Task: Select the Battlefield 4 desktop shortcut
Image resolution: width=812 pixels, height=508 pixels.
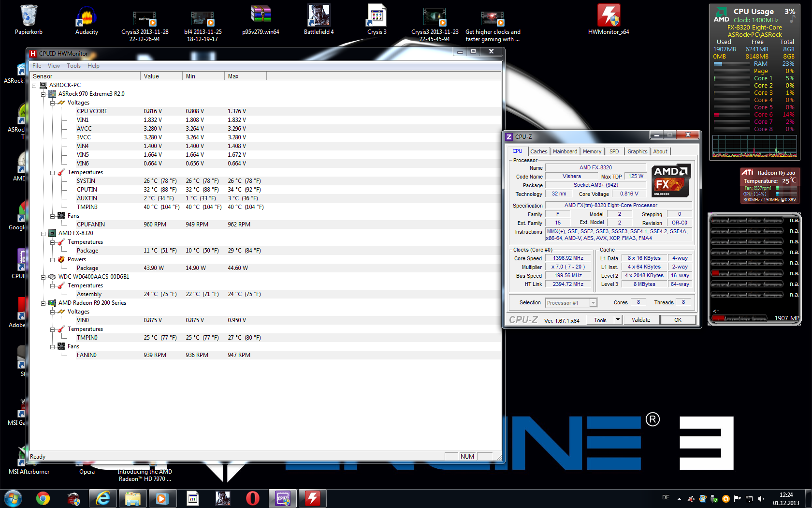Action: click(319, 20)
